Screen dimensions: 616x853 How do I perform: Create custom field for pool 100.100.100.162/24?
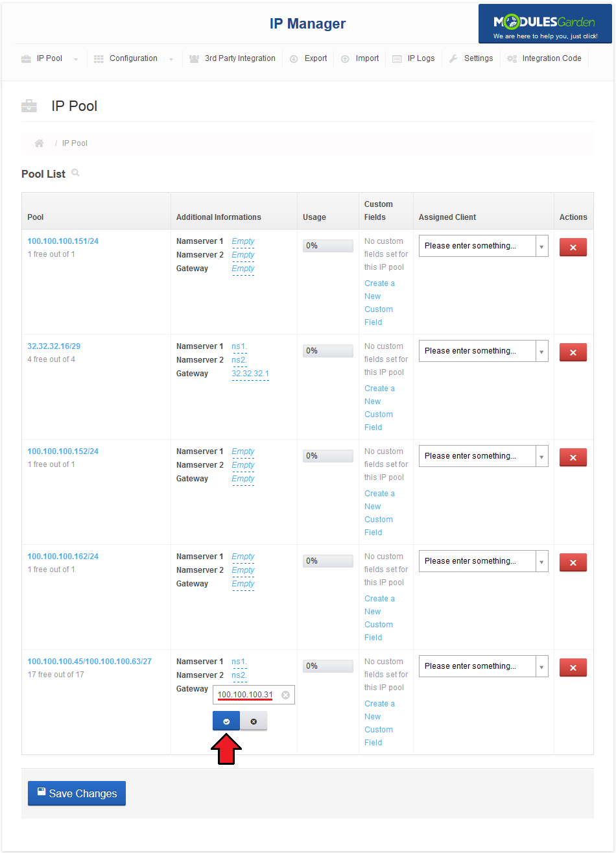379,618
